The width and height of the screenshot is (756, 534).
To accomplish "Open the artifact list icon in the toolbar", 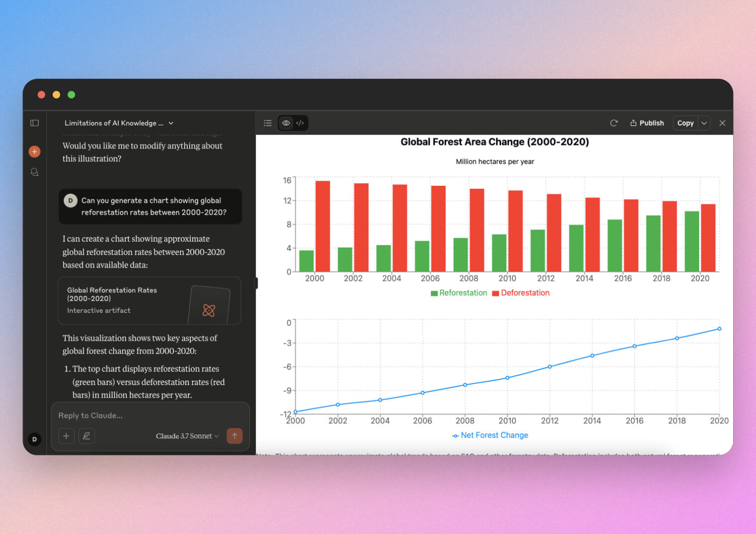I will [x=267, y=123].
